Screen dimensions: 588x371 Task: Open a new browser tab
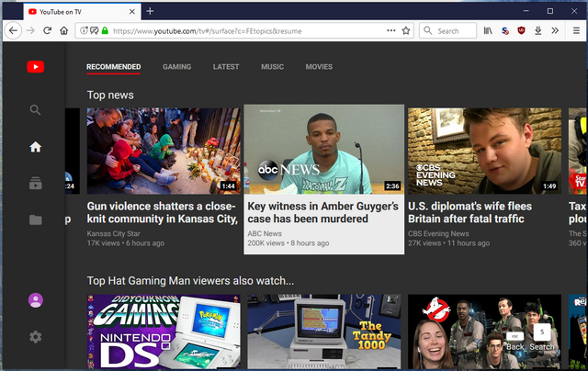150,11
